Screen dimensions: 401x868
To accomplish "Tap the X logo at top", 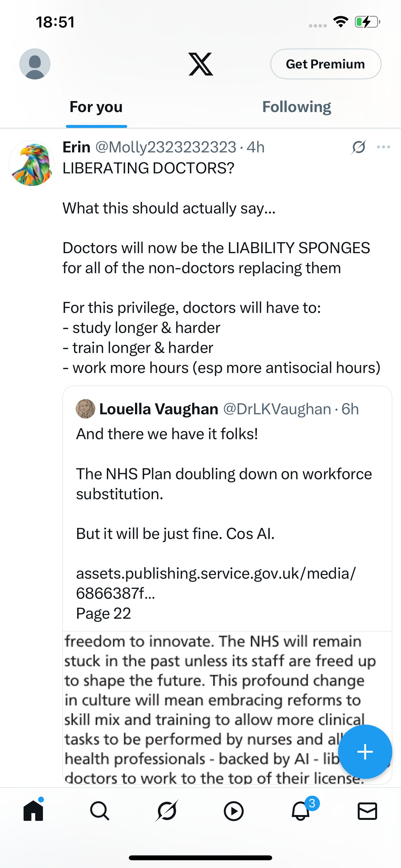I will pyautogui.click(x=201, y=64).
